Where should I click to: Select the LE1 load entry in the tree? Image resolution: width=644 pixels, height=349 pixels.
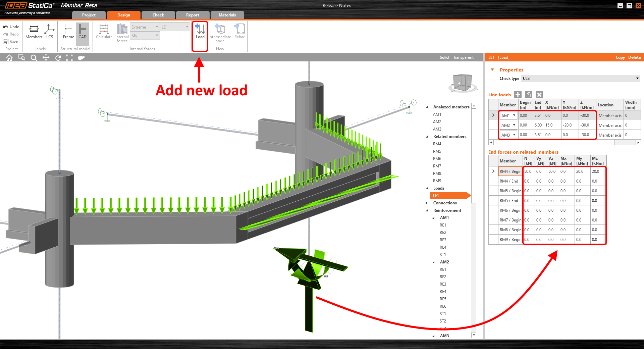[436, 195]
